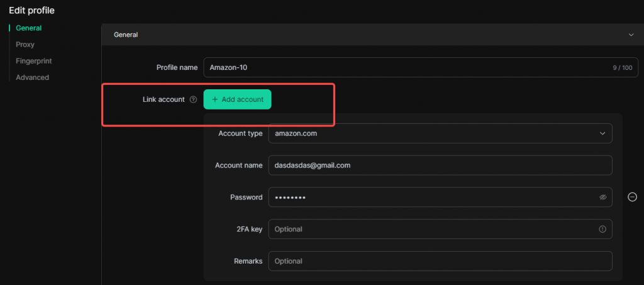Click the Account type dropdown chevron arrow

602,133
